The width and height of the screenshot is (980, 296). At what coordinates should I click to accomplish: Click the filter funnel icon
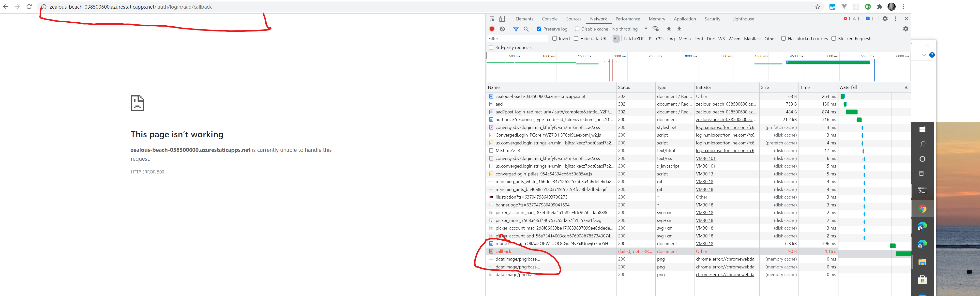[x=516, y=29]
